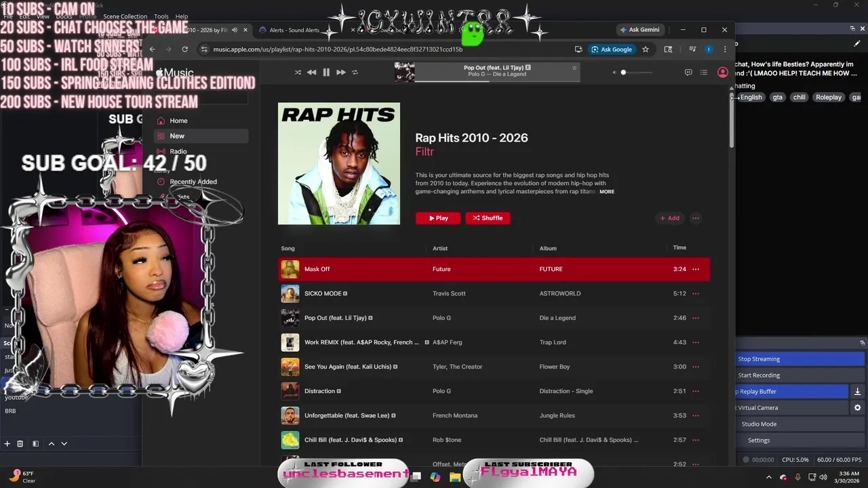868x488 pixels.
Task: Open more options for Distraction
Action: 696,391
